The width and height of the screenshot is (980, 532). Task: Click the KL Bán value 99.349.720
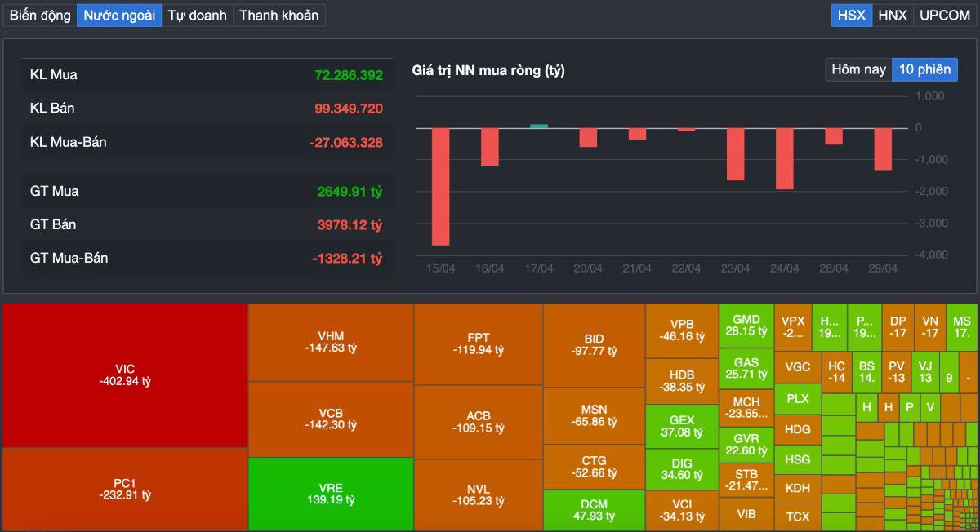point(349,109)
